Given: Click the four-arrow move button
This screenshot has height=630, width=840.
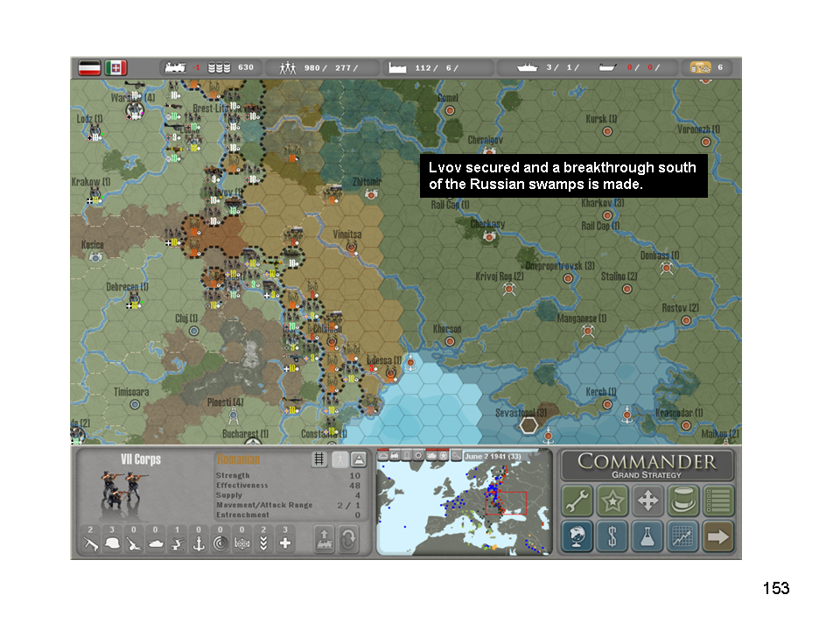Looking at the screenshot, I should pyautogui.click(x=647, y=501).
